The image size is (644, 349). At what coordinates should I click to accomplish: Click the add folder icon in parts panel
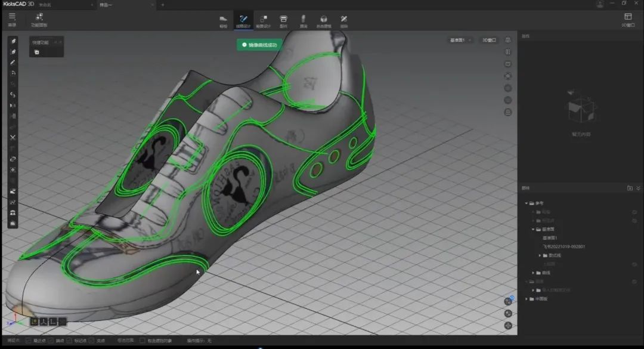(630, 188)
